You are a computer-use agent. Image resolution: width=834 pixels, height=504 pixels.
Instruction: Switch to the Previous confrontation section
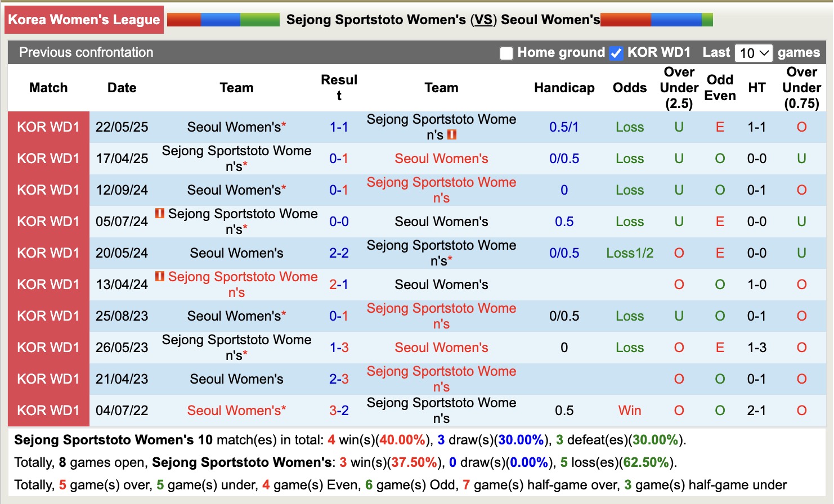tap(86, 52)
